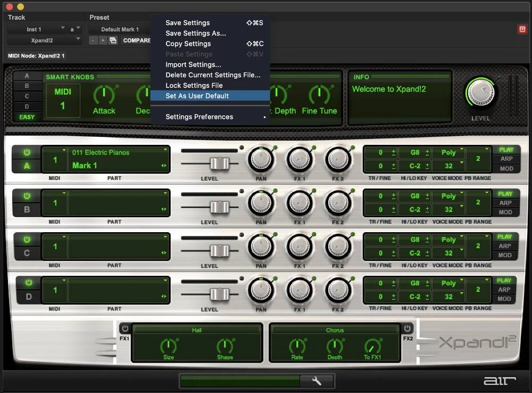
Task: Turn the FX 2 knob on part A
Action: [x=338, y=160]
